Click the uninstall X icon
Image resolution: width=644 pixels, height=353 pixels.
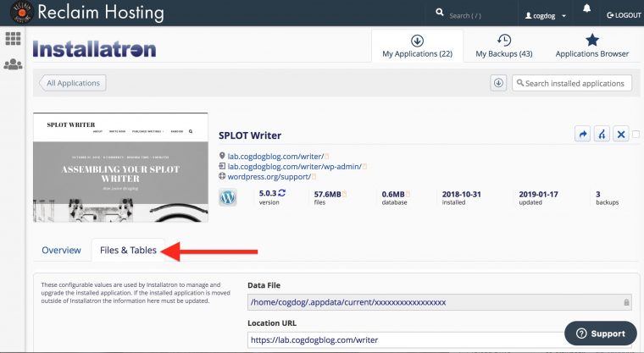tap(621, 135)
